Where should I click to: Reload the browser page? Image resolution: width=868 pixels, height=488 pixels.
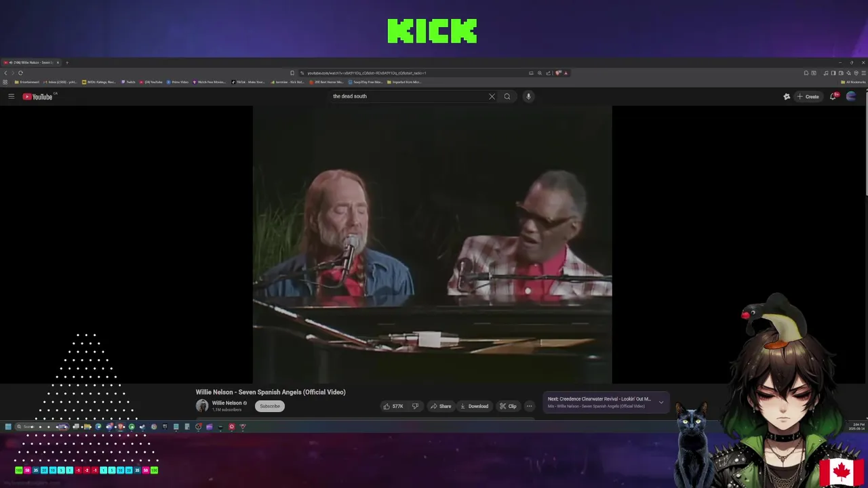pyautogui.click(x=20, y=73)
